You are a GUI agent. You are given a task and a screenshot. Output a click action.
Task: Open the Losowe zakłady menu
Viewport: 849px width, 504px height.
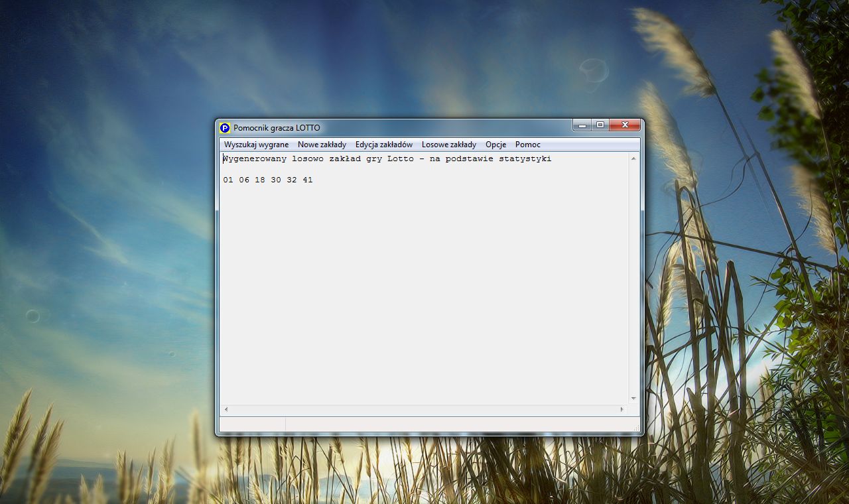[449, 145]
